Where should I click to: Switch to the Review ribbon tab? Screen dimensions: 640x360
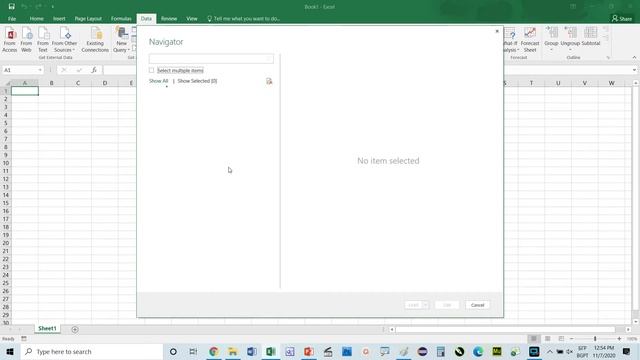[x=169, y=19]
